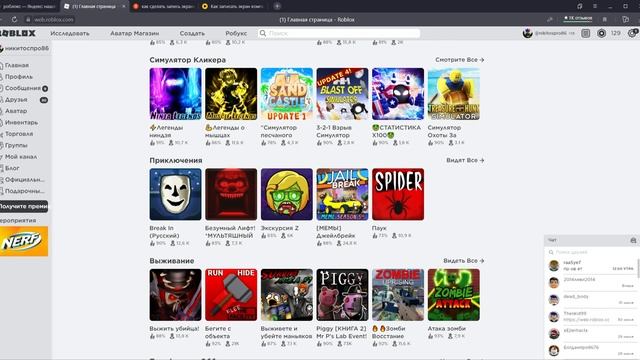Image resolution: width=640 pixels, height=360 pixels.
Task: Open the Zombie Attack game thumbnail
Action: (453, 295)
